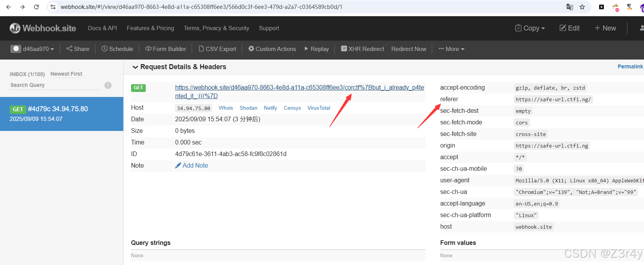Click the browser forward arrow
Viewport: 644px width, 265px height.
tap(22, 7)
